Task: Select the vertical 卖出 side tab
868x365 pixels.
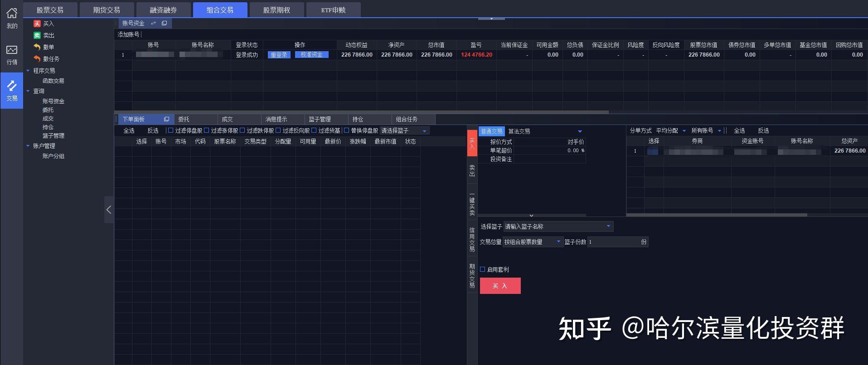Action: pyautogui.click(x=472, y=171)
